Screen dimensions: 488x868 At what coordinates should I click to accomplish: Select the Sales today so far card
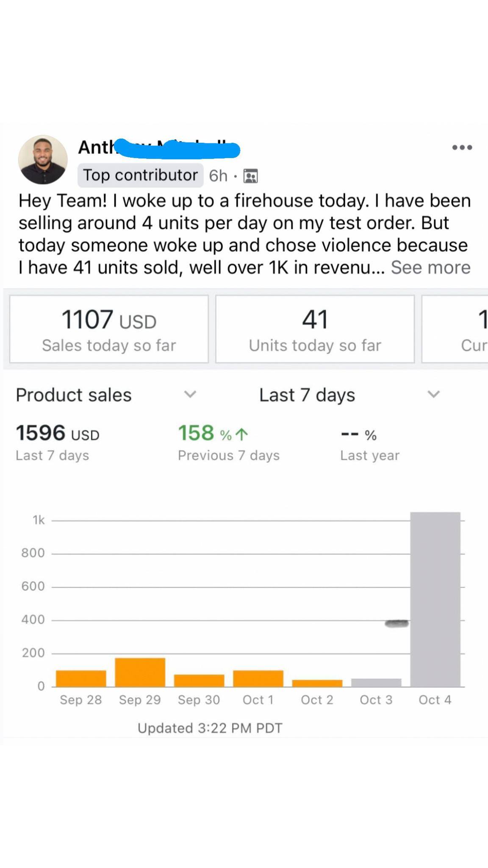click(x=109, y=329)
